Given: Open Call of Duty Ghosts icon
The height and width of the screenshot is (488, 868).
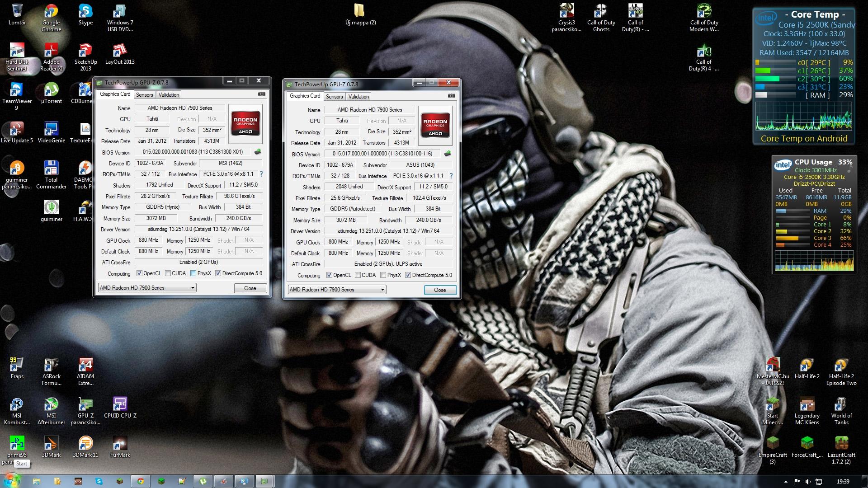Looking at the screenshot, I should tap(601, 18).
